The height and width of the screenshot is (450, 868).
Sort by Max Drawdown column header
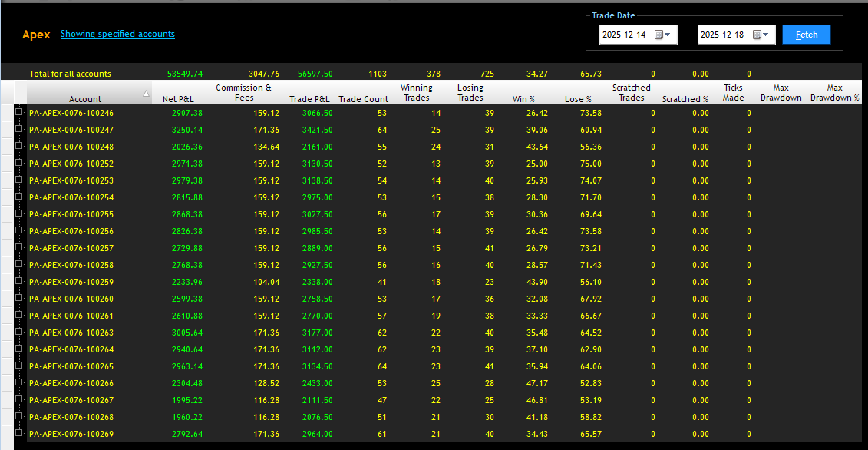pyautogui.click(x=781, y=93)
